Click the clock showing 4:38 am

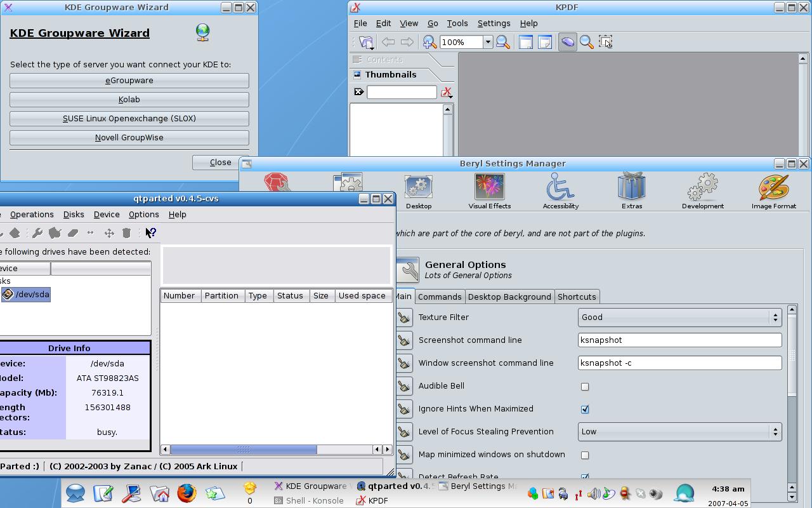click(x=728, y=489)
